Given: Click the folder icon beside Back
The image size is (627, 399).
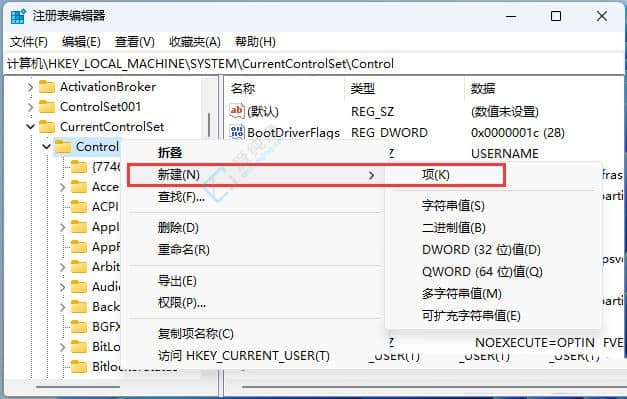Looking at the screenshot, I should (79, 307).
